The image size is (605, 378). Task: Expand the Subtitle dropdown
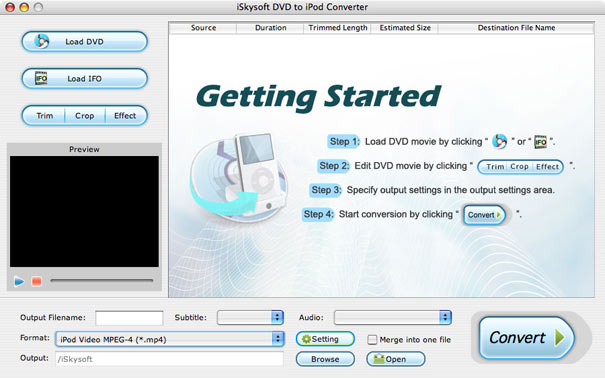click(250, 317)
